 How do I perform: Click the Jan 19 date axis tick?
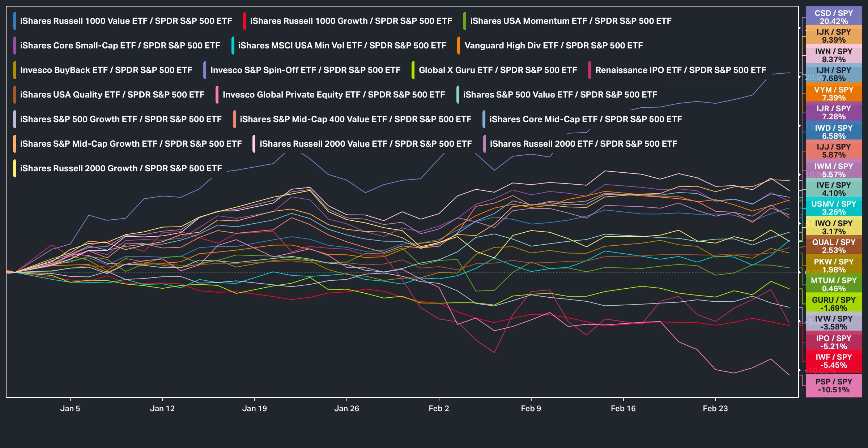pos(254,408)
